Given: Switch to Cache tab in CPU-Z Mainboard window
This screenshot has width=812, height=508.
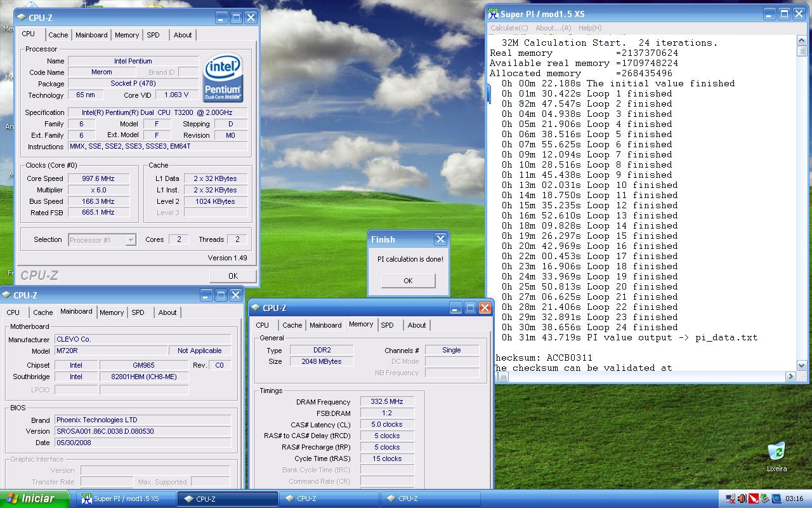Looking at the screenshot, I should coord(43,312).
